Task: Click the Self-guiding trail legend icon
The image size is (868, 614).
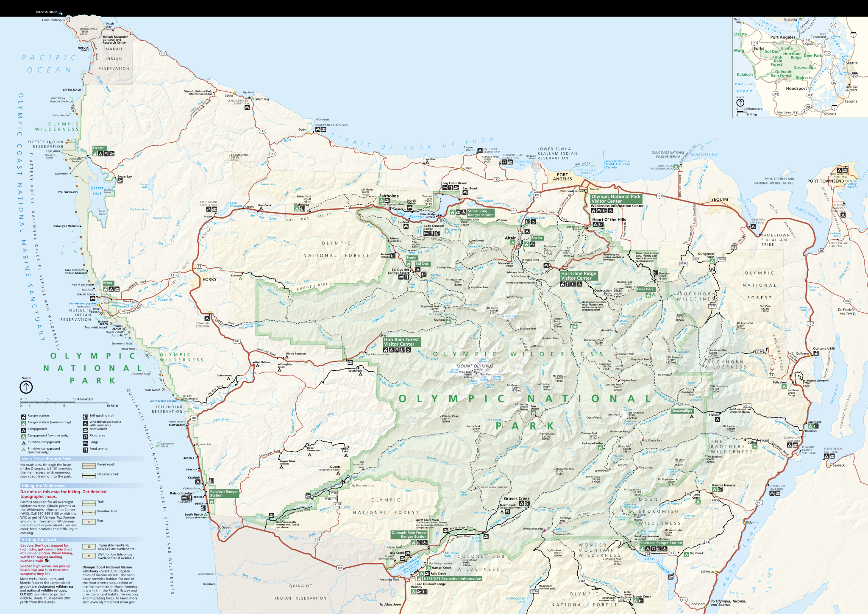Action: click(86, 416)
